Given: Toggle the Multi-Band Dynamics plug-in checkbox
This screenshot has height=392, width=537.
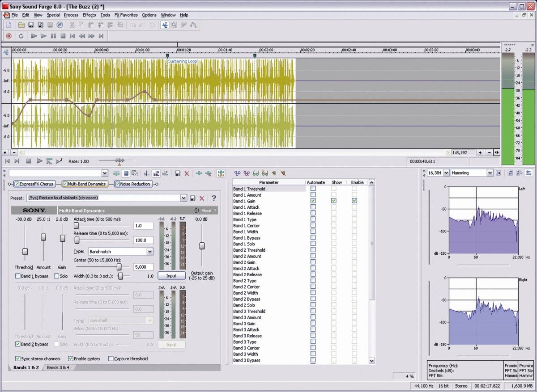Looking at the screenshot, I should pos(65,184).
